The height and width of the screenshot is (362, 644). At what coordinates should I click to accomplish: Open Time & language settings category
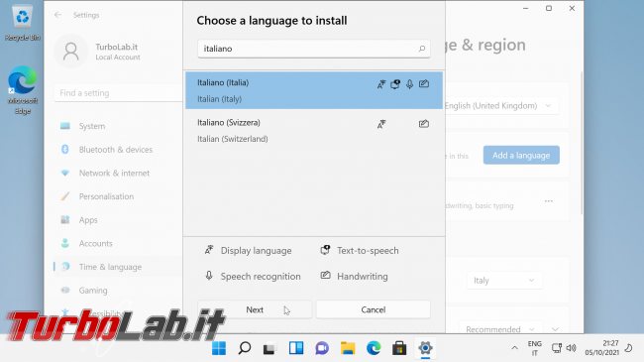click(x=118, y=267)
